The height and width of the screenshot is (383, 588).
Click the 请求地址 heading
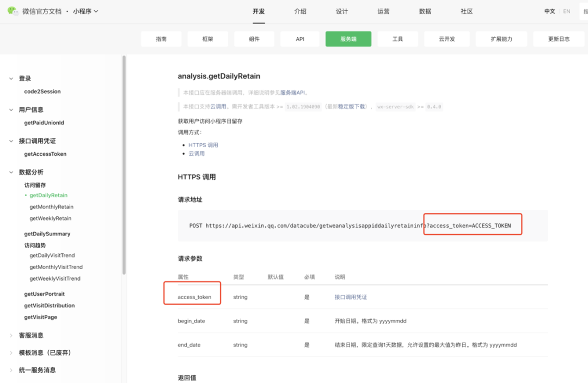(x=190, y=200)
